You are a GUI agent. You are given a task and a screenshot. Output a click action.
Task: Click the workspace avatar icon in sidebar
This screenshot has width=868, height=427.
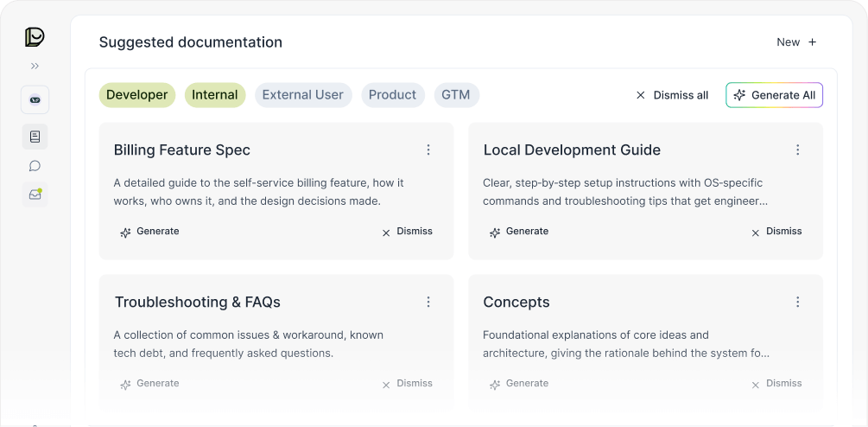coord(35,99)
